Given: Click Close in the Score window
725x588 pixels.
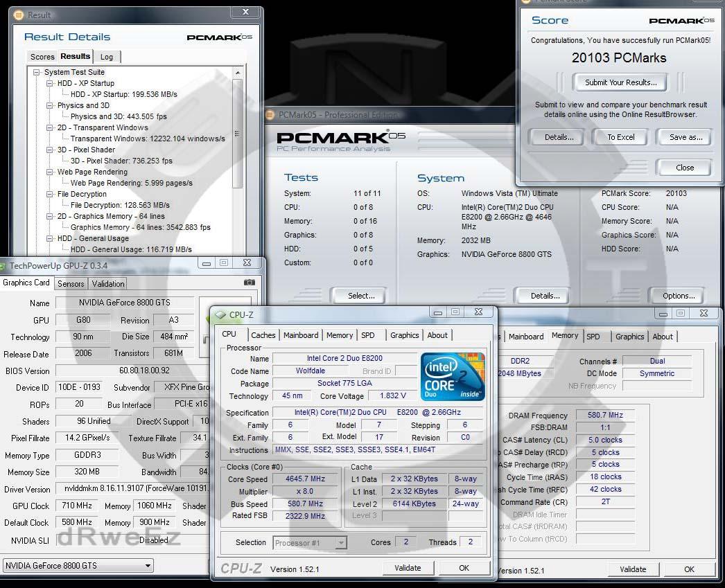Looking at the screenshot, I should pyautogui.click(x=684, y=168).
